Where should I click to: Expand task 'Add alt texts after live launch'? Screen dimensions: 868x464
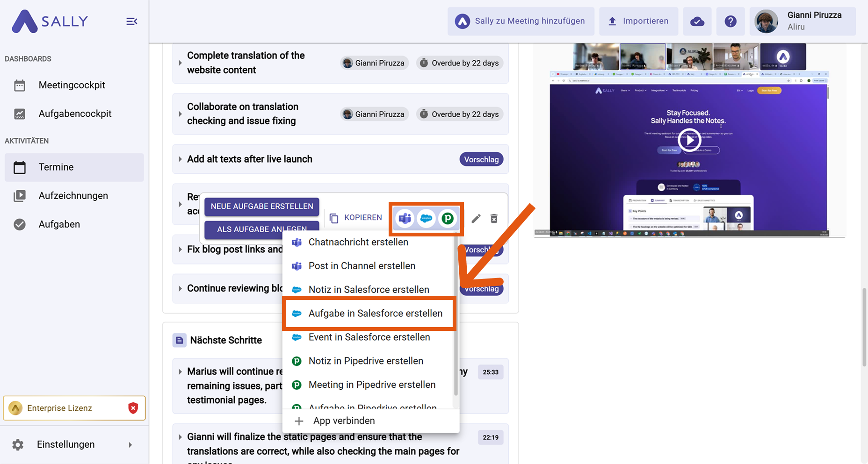(180, 159)
